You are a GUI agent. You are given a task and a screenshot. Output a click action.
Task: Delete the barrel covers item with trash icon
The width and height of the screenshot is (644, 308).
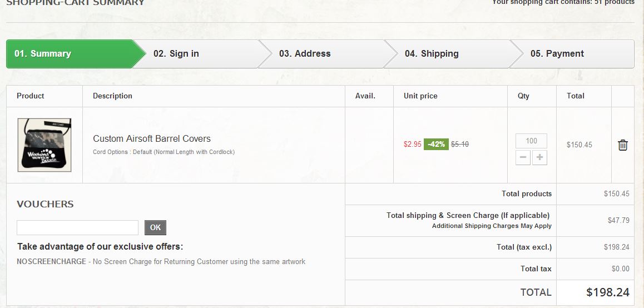coord(623,145)
